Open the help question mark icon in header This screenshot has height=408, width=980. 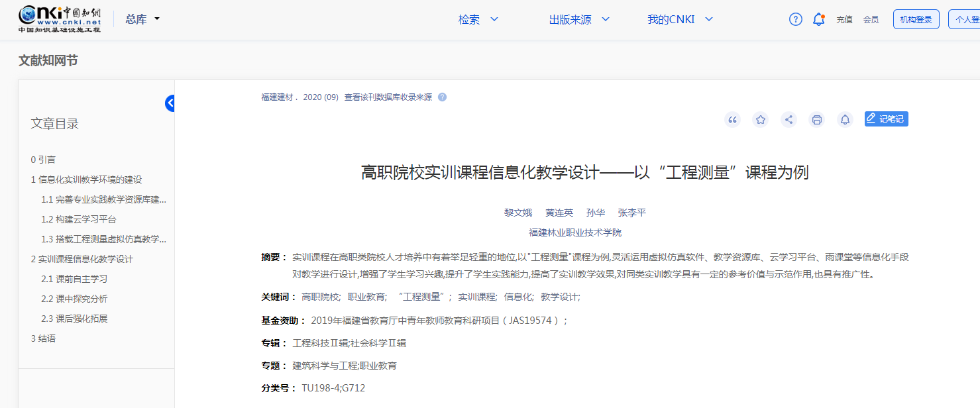[x=795, y=19]
